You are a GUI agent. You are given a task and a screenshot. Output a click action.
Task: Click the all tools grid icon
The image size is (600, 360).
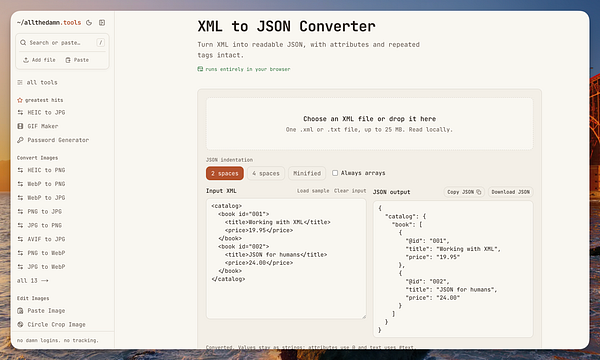click(20, 82)
